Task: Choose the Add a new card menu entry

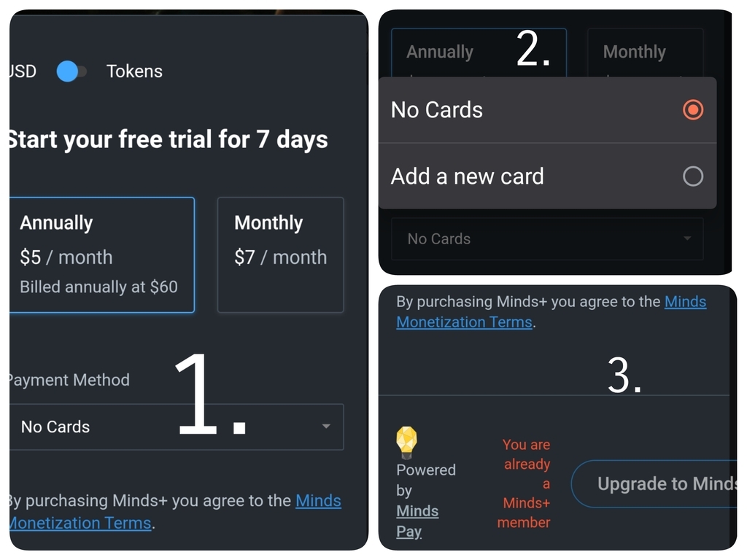Action: click(x=468, y=176)
